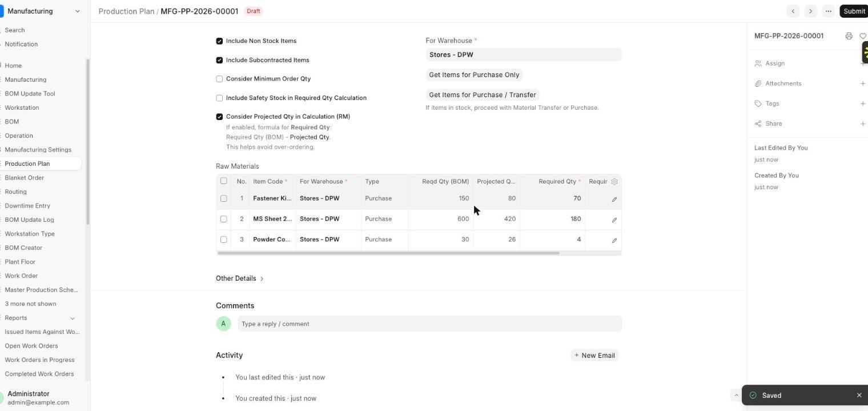Click Get Items for Purchase / Transfer
Image resolution: width=868 pixels, height=411 pixels.
point(483,95)
